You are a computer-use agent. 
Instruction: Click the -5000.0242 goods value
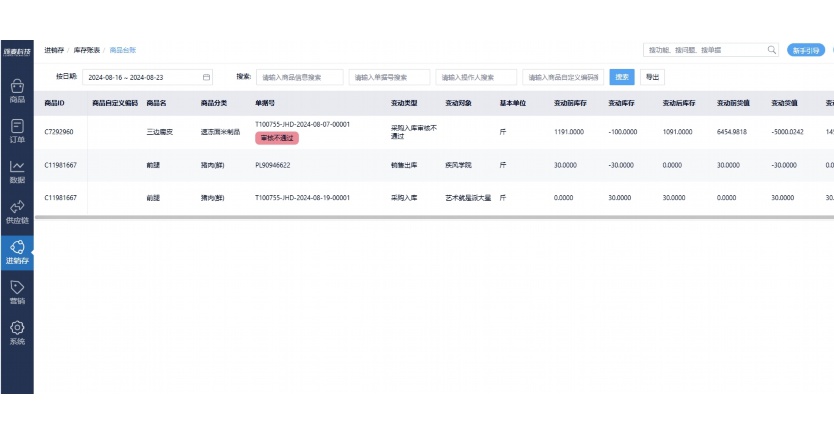coord(787,132)
